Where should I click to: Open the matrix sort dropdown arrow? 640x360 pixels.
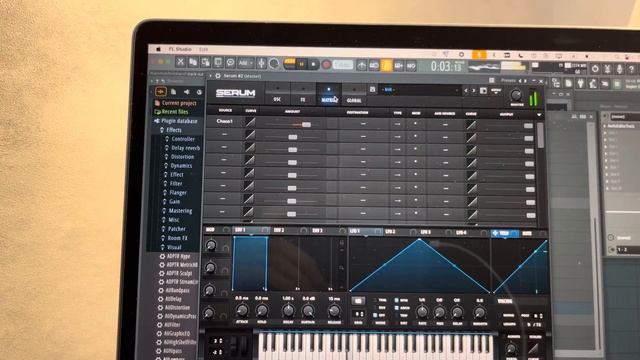click(539, 115)
